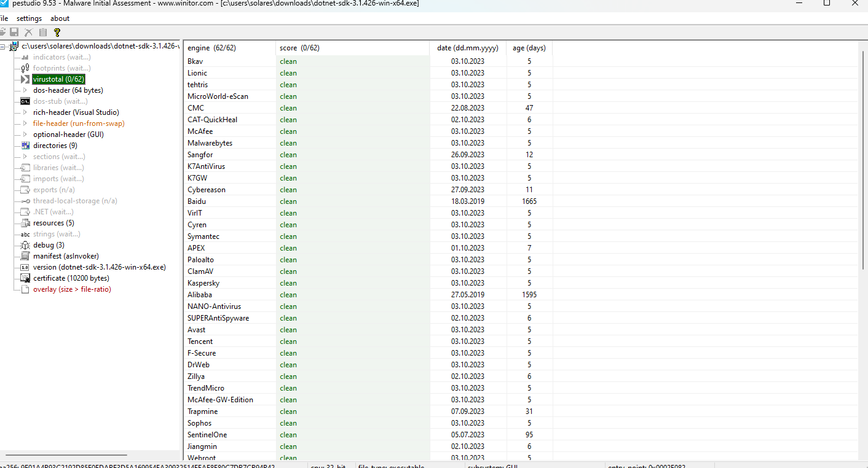
Task: Click the overlay blank page icon
Action: [x=25, y=289]
